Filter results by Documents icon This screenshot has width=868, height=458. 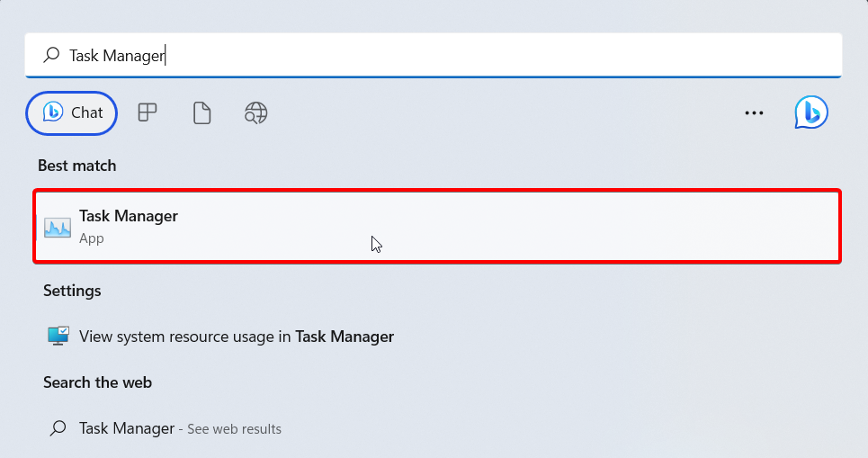[202, 112]
